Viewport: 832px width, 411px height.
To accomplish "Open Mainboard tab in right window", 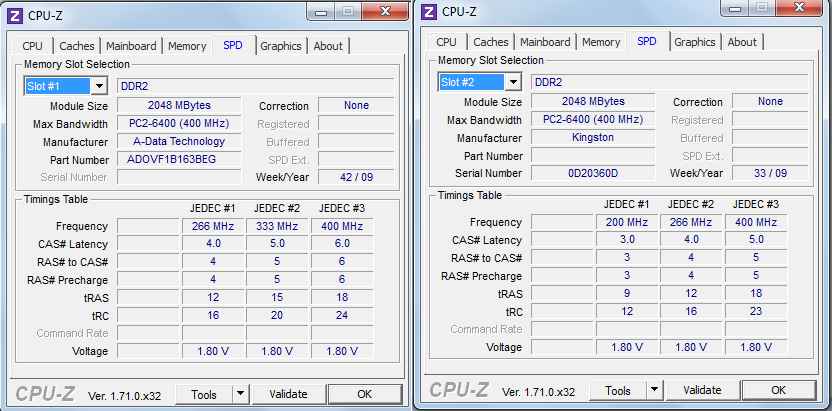I will 545,42.
